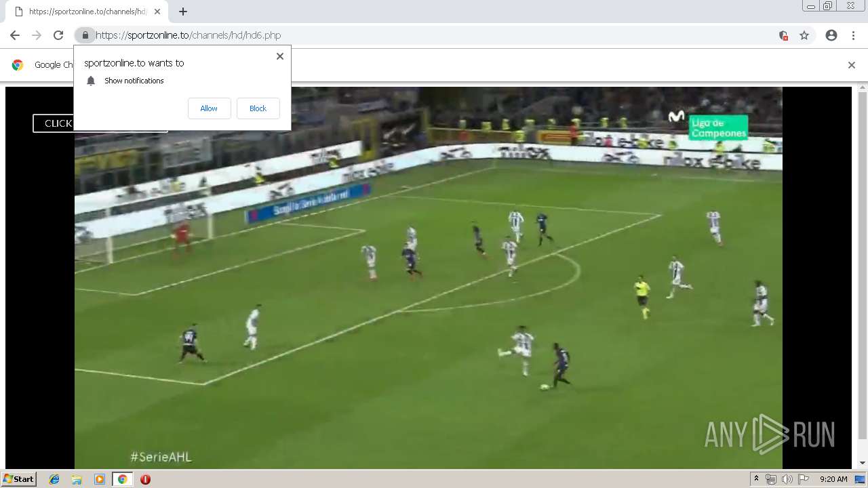Open File Explorer from taskbar
868x488 pixels.
tap(77, 479)
